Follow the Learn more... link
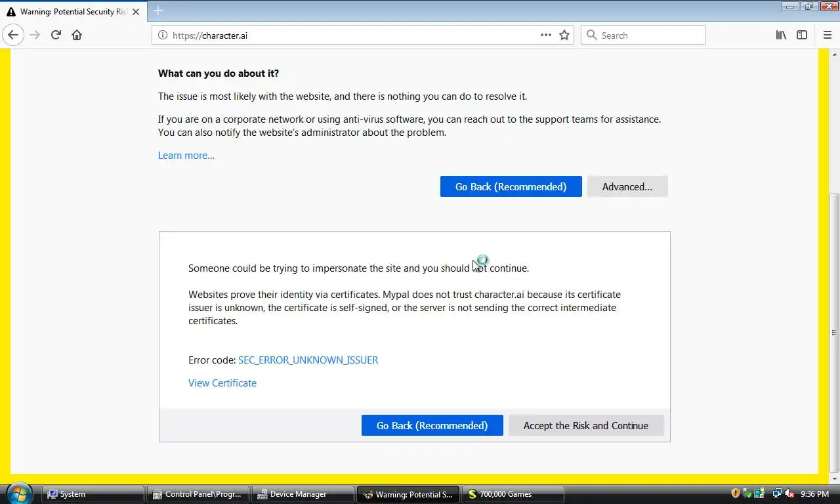This screenshot has height=504, width=840. pyautogui.click(x=186, y=156)
